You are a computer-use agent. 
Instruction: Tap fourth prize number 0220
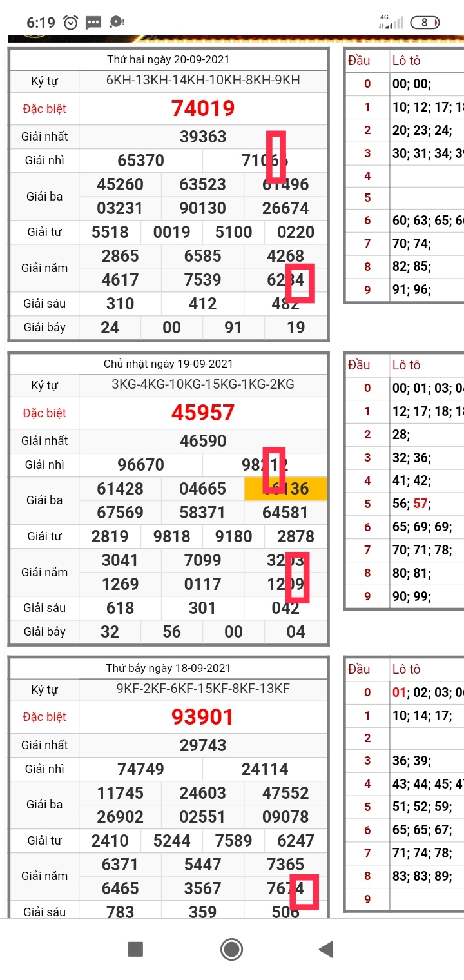point(296,232)
